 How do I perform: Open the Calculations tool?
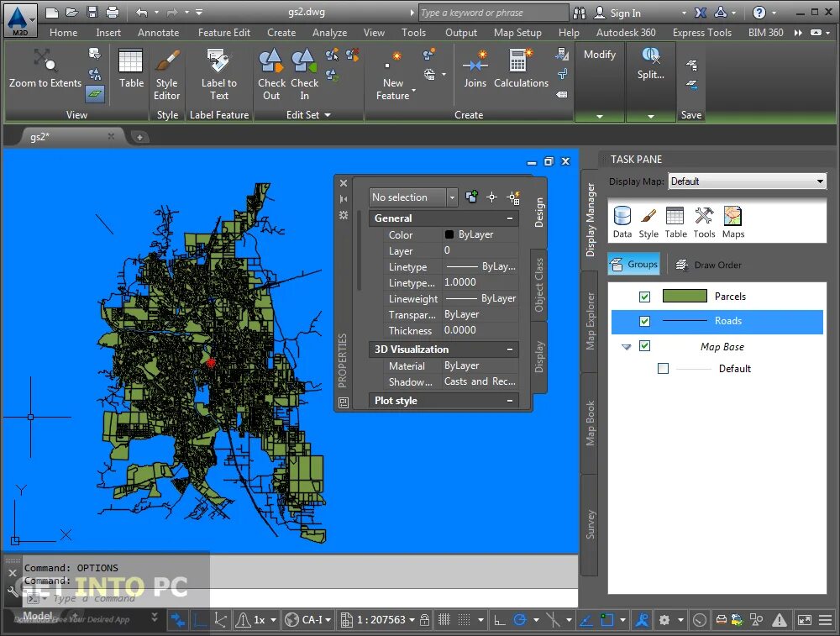pyautogui.click(x=520, y=63)
